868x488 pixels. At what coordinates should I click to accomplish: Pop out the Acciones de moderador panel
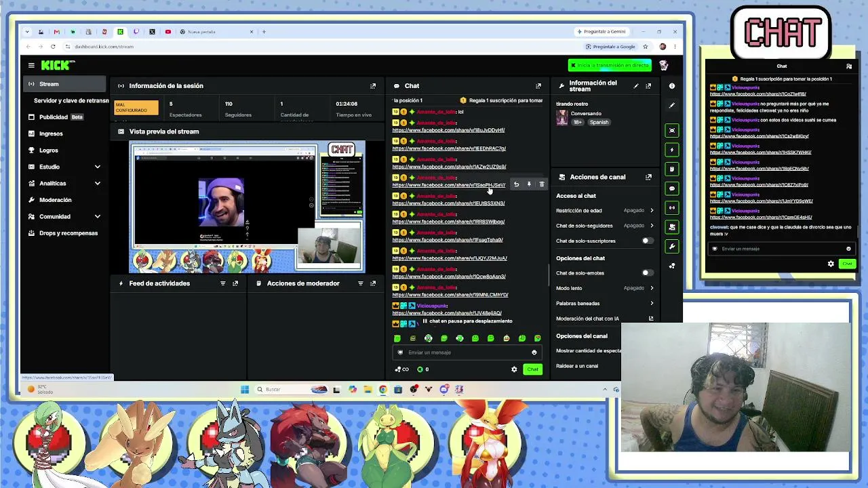click(x=372, y=283)
